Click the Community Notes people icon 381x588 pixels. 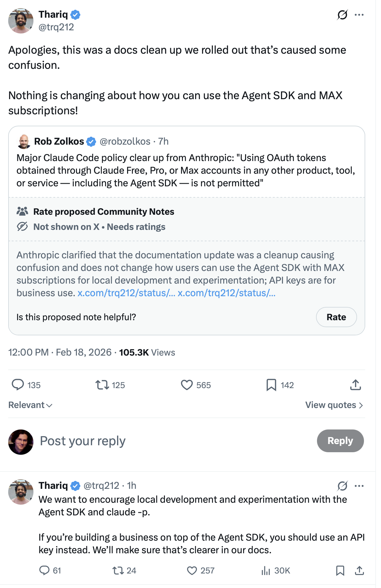(x=23, y=212)
